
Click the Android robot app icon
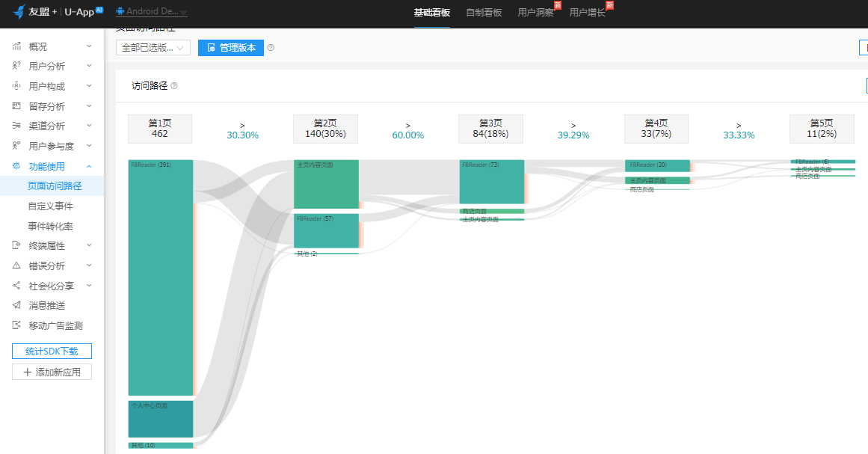(x=120, y=12)
